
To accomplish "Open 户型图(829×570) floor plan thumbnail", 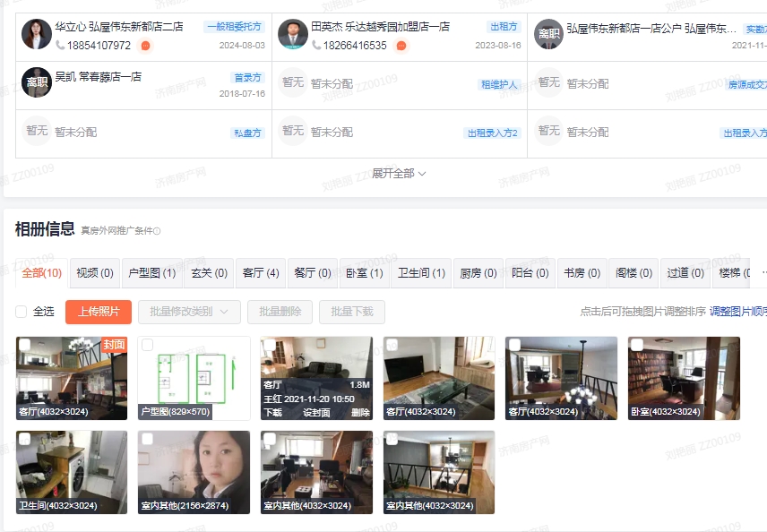I will coord(194,378).
